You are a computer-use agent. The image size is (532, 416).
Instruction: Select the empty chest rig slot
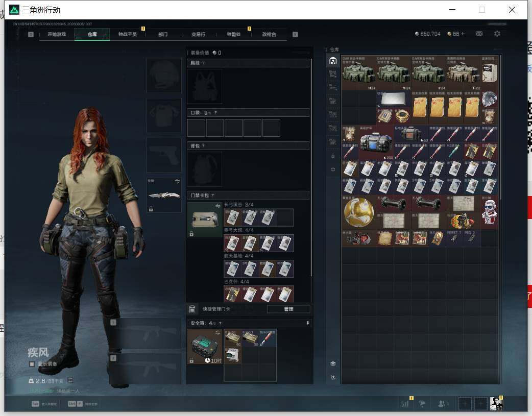click(205, 87)
